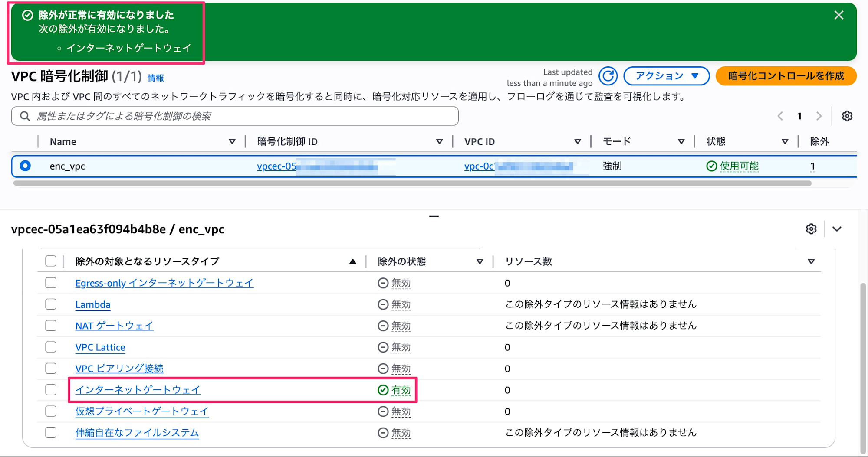The height and width of the screenshot is (457, 868).
Task: Open the enc_vpc detail panel settings gear
Action: 811,229
